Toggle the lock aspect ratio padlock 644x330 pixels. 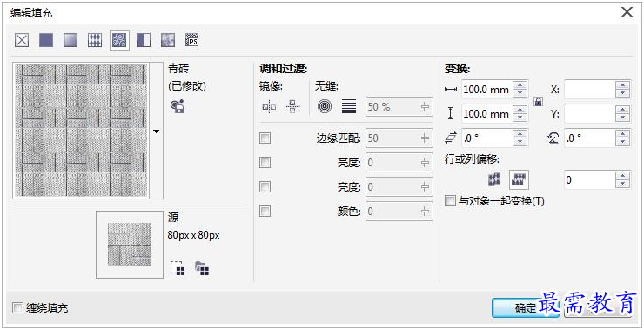(538, 102)
